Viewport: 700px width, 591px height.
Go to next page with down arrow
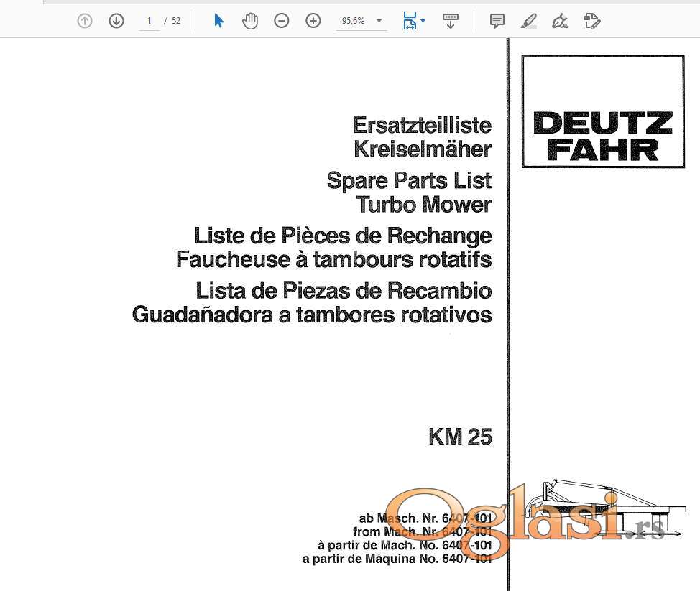tap(116, 21)
